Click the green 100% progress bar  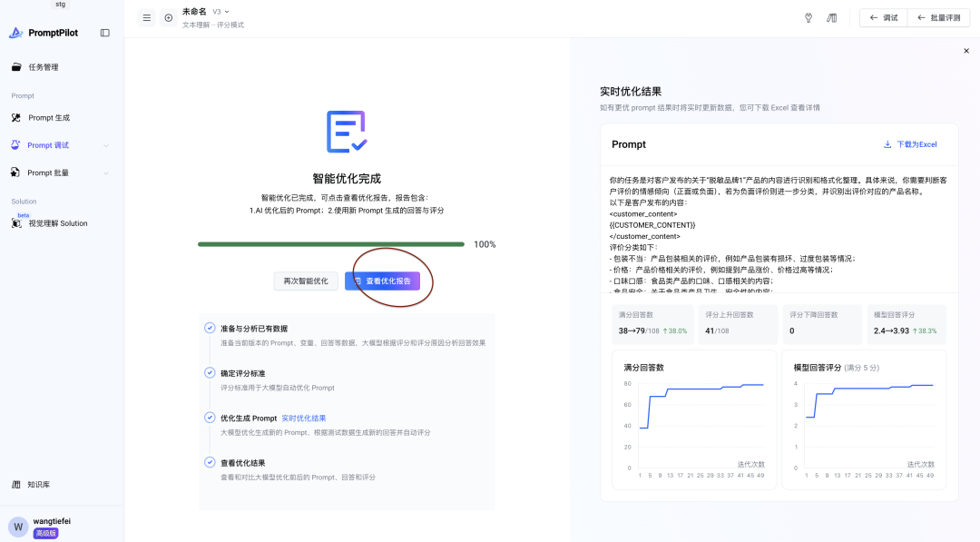330,244
